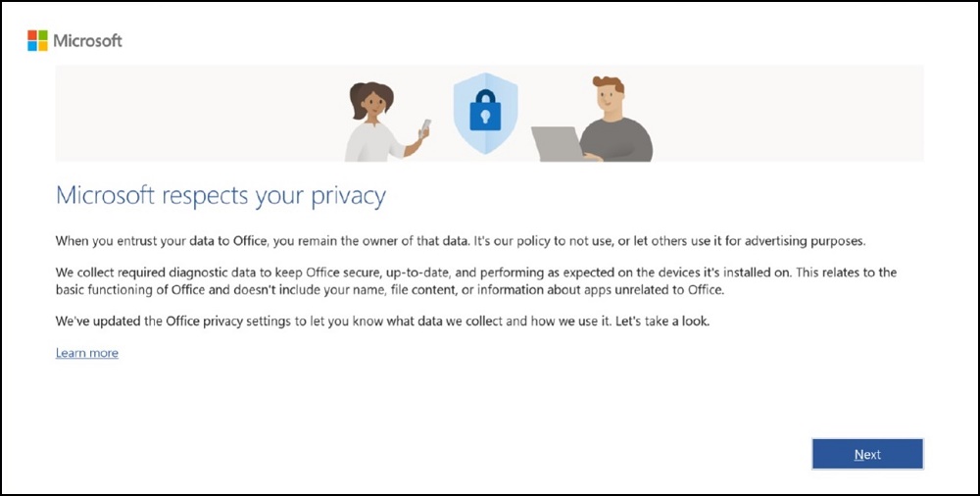Image resolution: width=980 pixels, height=496 pixels.
Task: Click the gray laptop in the banner
Action: (x=557, y=143)
